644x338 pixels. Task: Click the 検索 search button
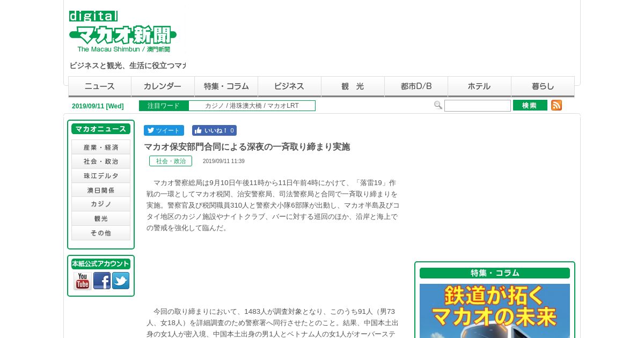pyautogui.click(x=530, y=105)
